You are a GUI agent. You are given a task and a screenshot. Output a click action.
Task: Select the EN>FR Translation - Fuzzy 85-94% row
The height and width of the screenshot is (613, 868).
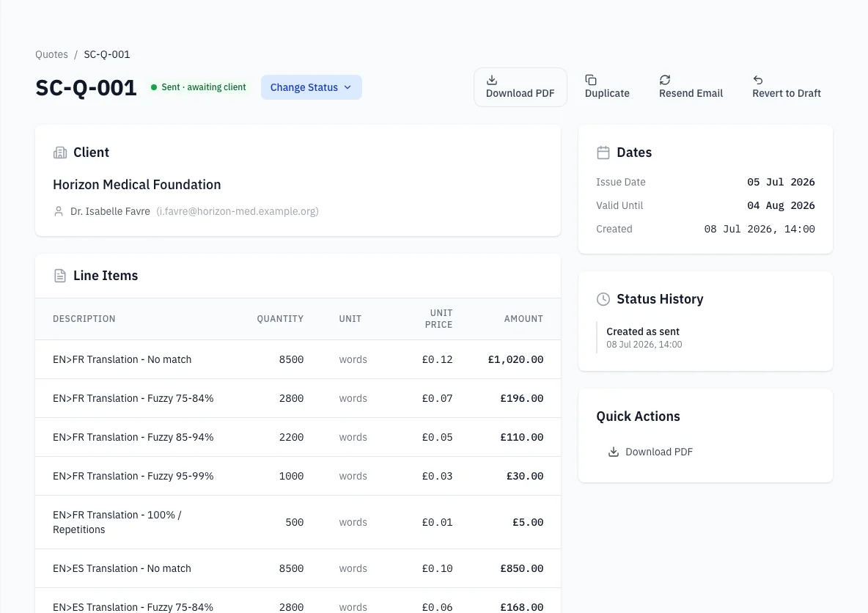[x=298, y=437]
